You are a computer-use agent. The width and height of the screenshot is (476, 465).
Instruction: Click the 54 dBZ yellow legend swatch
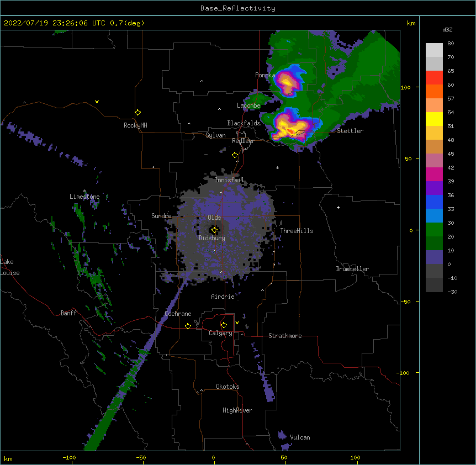434,119
